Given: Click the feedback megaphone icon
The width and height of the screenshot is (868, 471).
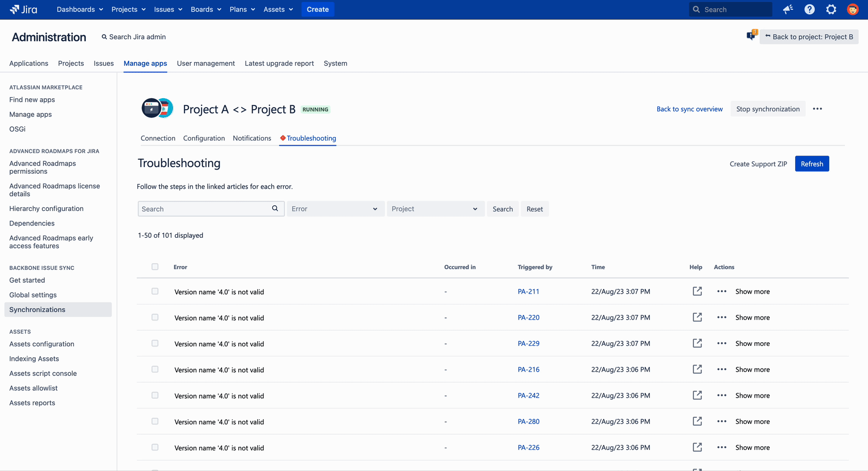Looking at the screenshot, I should tap(787, 9).
